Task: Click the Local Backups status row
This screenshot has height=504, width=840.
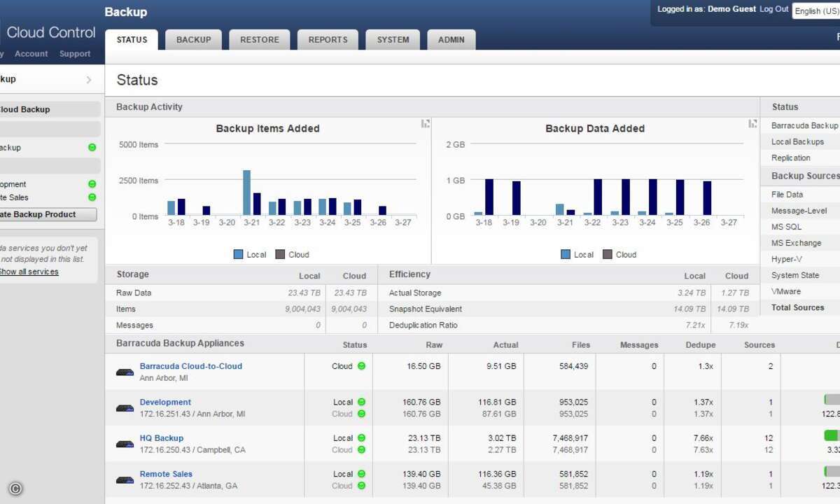Action: tap(800, 141)
